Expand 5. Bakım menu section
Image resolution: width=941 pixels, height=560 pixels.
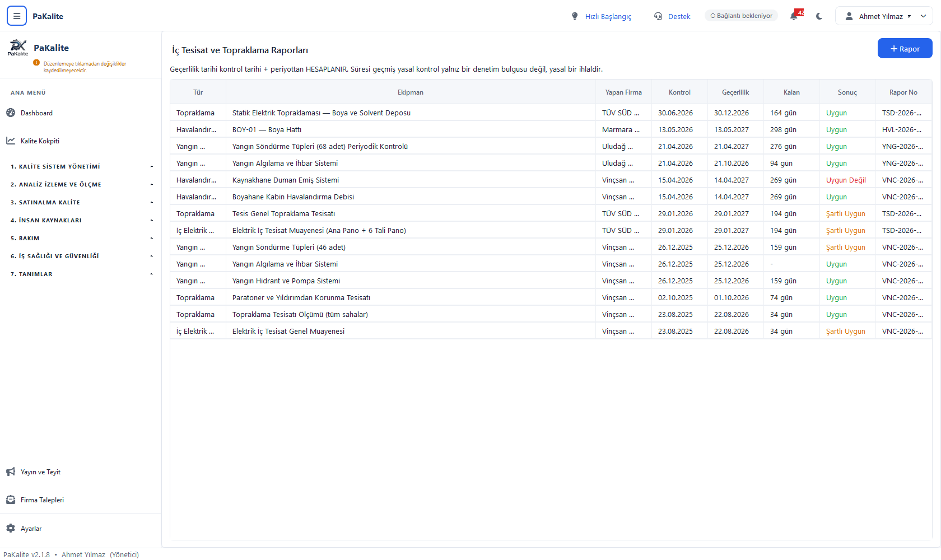pyautogui.click(x=81, y=238)
